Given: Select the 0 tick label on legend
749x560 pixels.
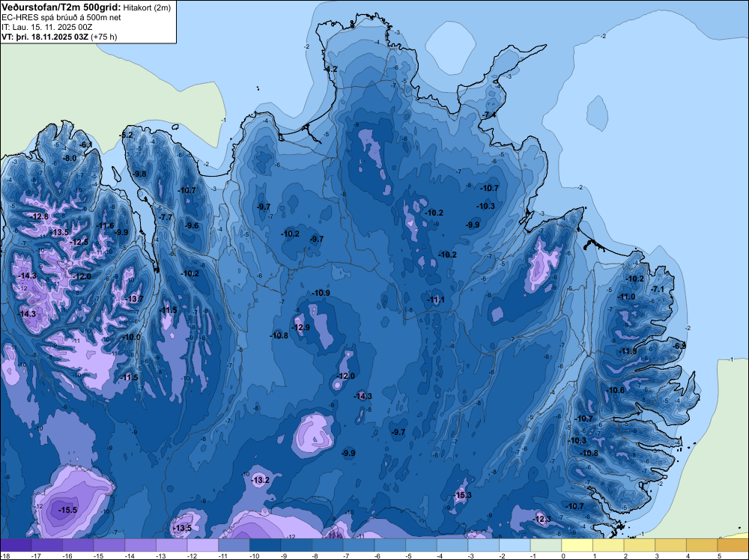Looking at the screenshot, I should (x=563, y=556).
